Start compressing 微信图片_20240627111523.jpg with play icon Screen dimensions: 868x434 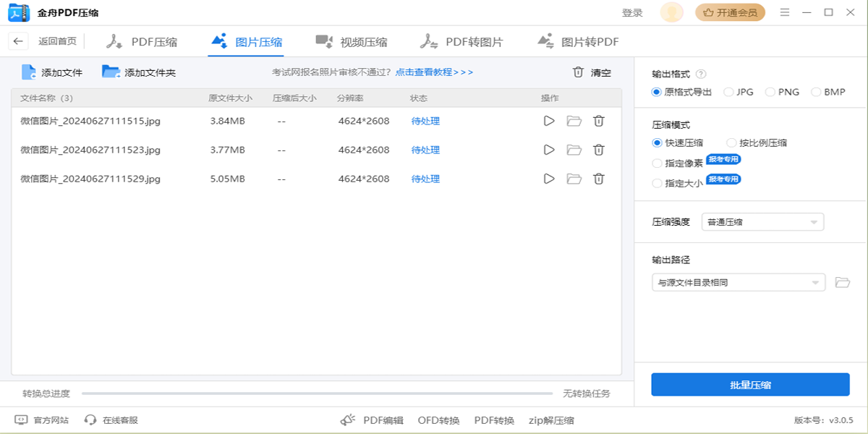point(549,150)
